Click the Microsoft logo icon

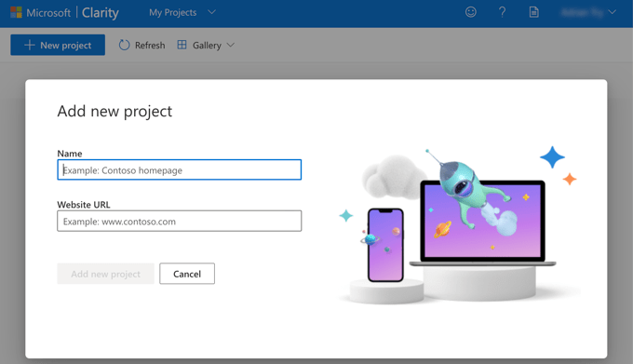pos(16,12)
